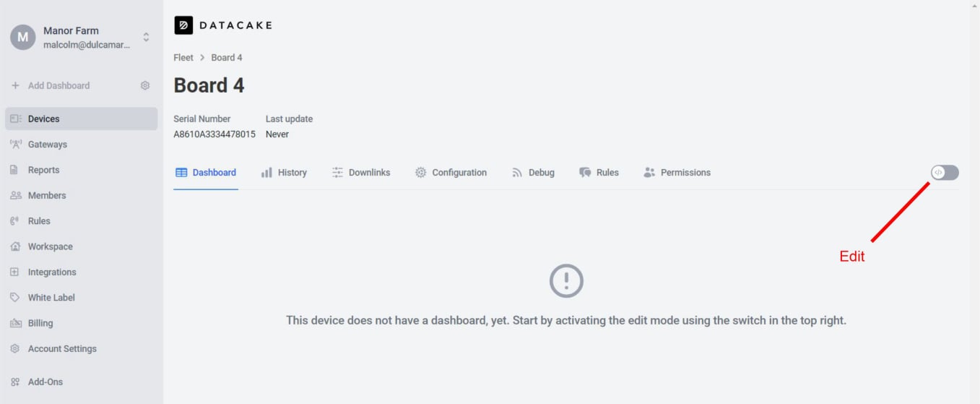
Task: Click the Billing icon in sidebar
Action: [x=14, y=323]
